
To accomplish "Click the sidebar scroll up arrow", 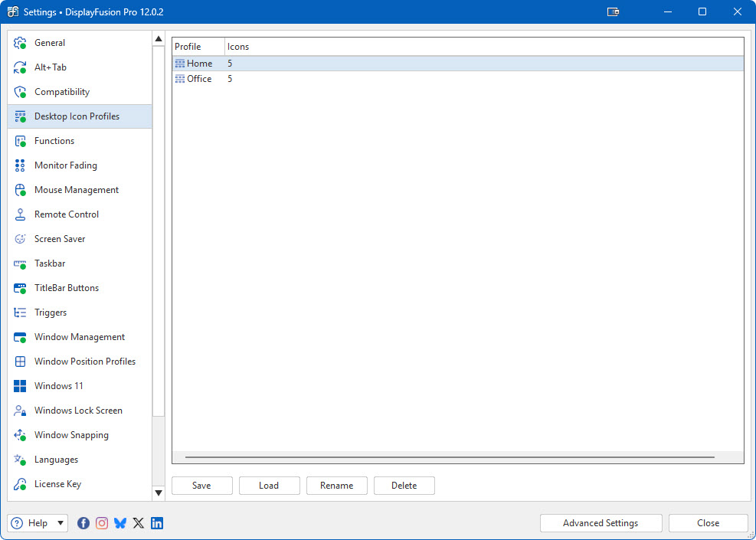I will [x=159, y=39].
